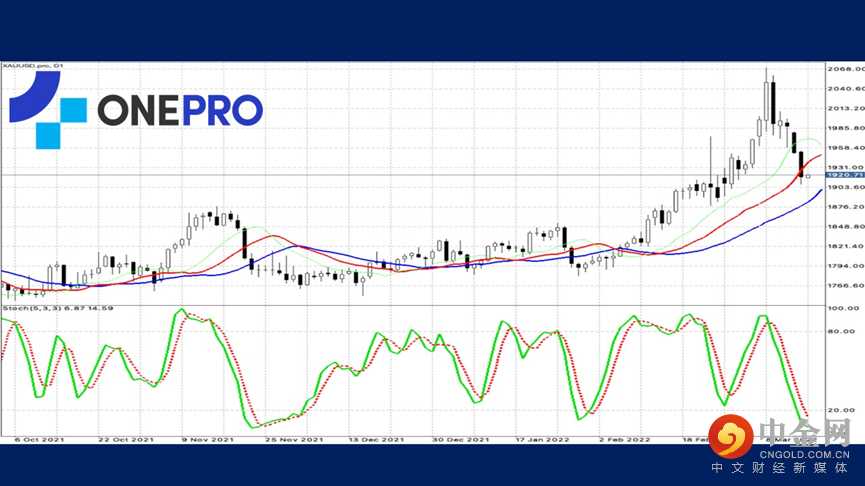The width and height of the screenshot is (865, 486).
Task: Select the current price tag 1920.71
Action: tap(845, 175)
